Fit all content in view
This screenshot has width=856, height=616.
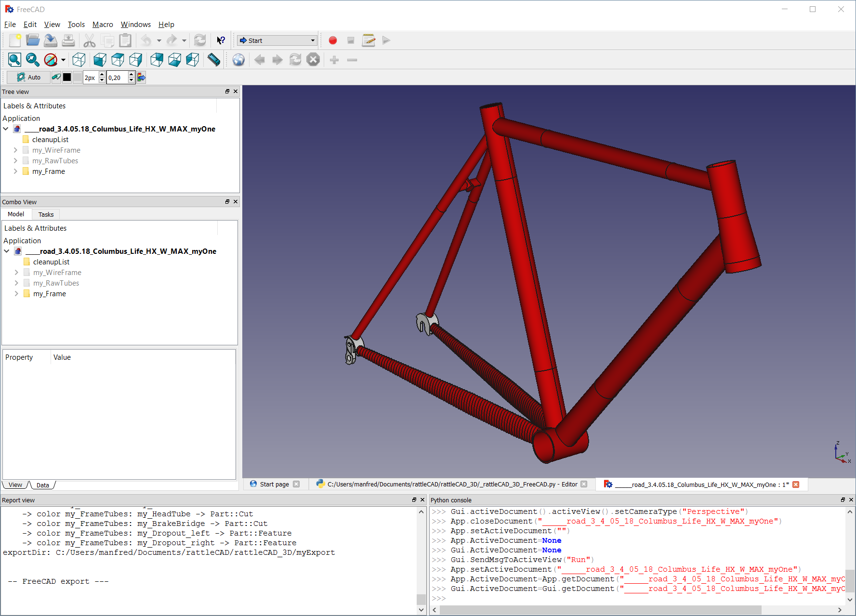14,60
